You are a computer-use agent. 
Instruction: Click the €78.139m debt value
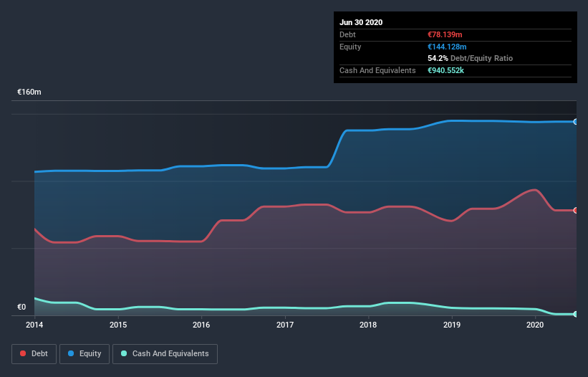click(445, 34)
